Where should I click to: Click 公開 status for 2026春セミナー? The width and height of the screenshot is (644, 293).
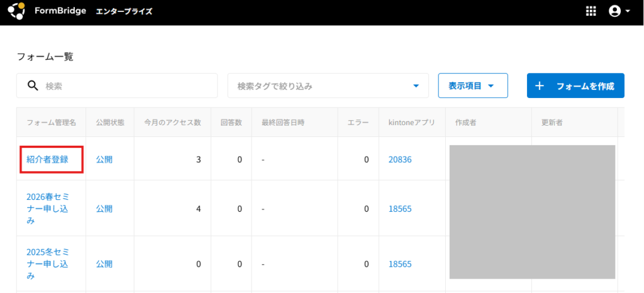pos(104,209)
